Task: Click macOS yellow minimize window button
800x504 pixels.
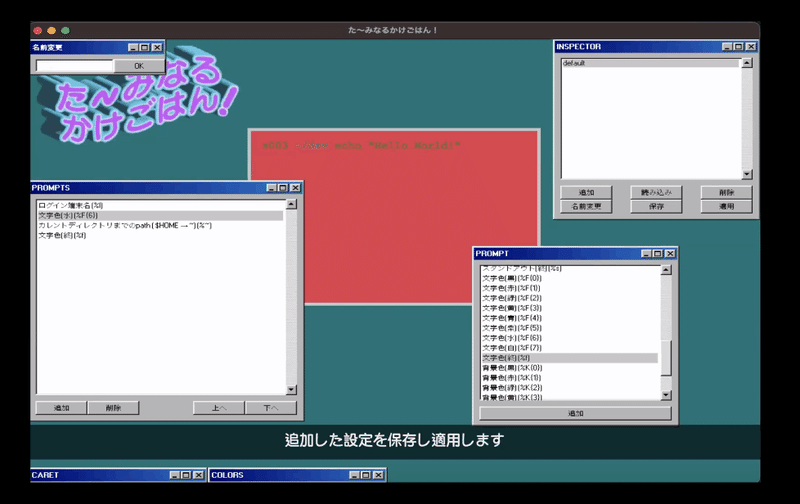Action: [x=52, y=31]
